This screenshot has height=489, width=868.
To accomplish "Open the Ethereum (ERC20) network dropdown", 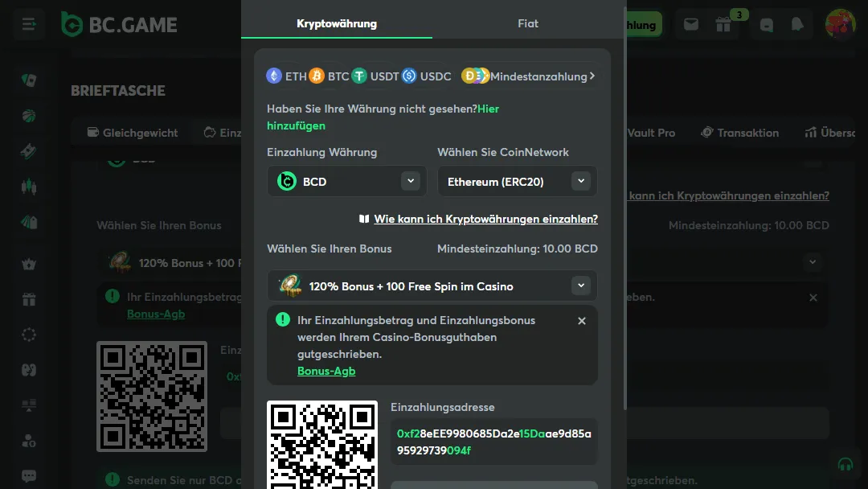I will (518, 181).
